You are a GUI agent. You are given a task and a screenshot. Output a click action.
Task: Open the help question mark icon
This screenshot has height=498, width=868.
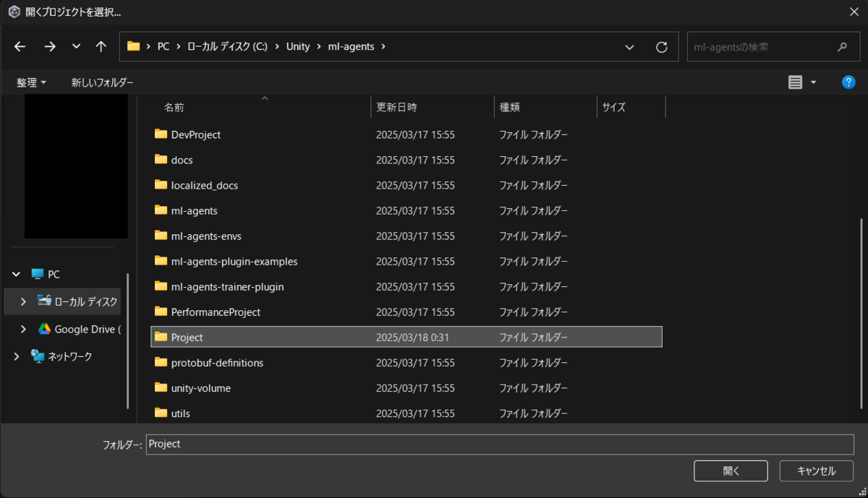[x=848, y=82]
